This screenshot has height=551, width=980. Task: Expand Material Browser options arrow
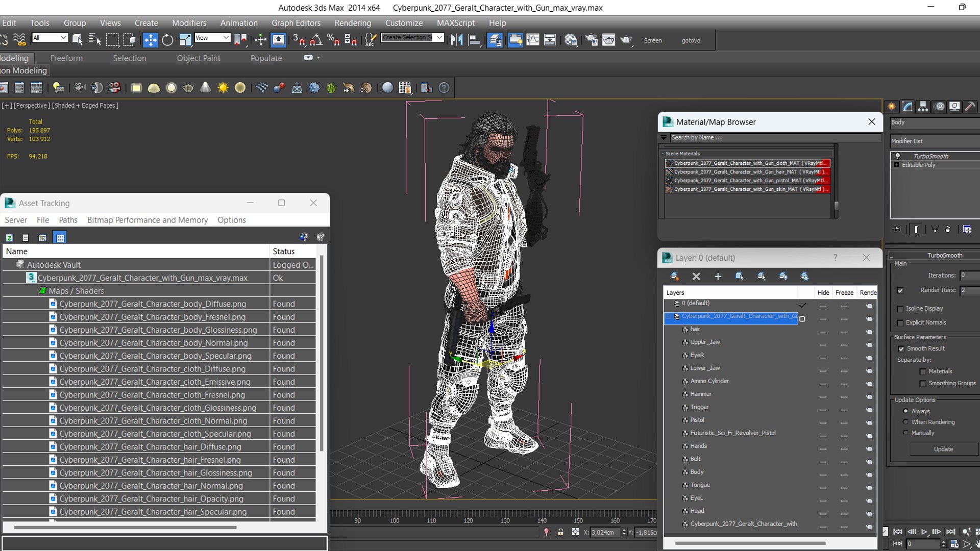tap(664, 138)
